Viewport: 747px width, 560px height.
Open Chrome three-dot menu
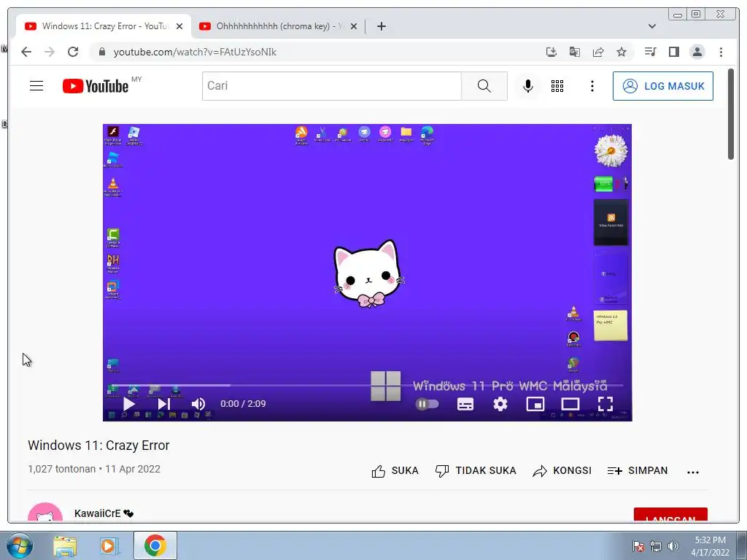[x=721, y=52]
